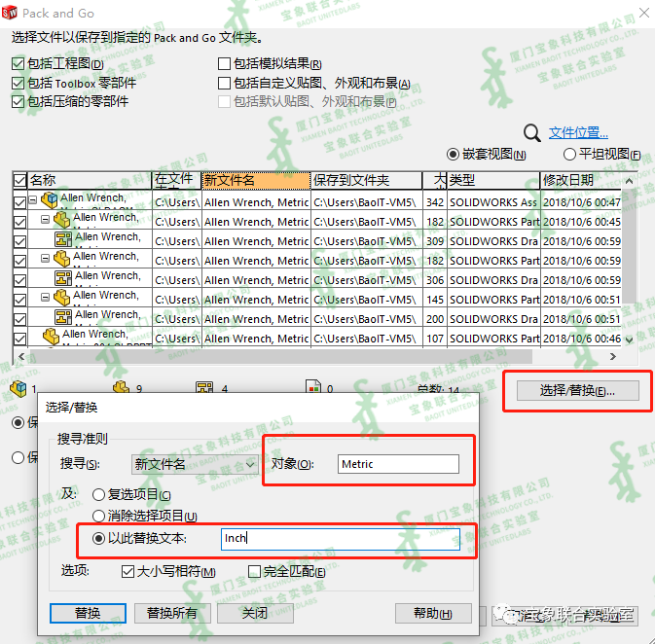Viewport: 655px width, 644px height.
Task: Click part icon in row dated 00:45
Action: pos(62,219)
